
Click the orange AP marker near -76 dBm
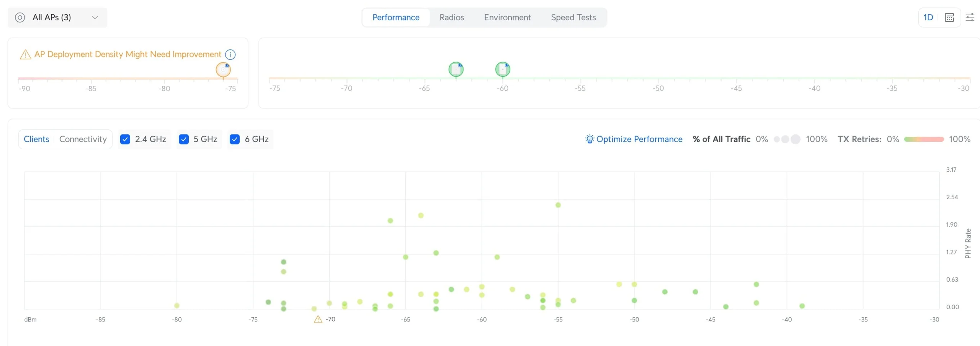coord(223,70)
